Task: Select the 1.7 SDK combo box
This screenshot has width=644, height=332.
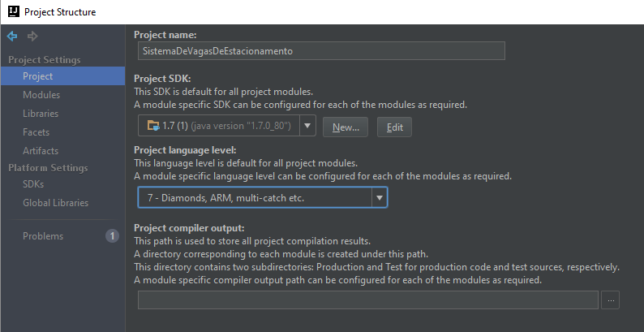Action: (x=219, y=126)
